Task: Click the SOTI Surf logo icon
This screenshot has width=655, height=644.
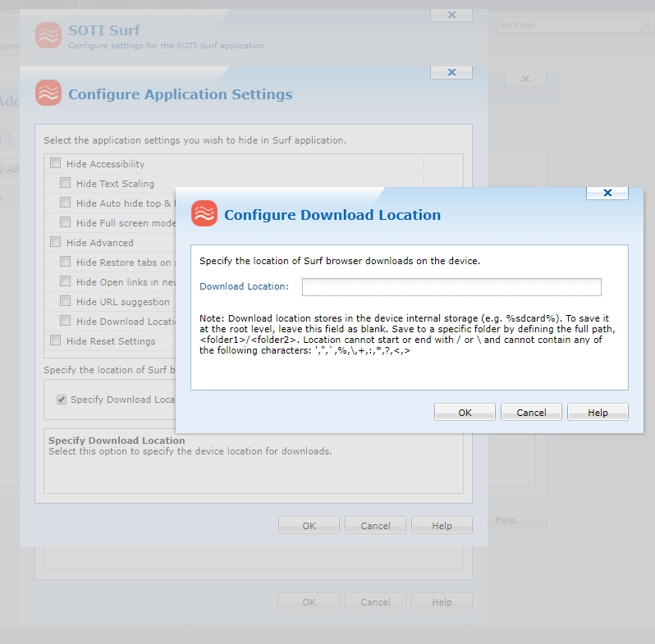Action: coord(48,35)
